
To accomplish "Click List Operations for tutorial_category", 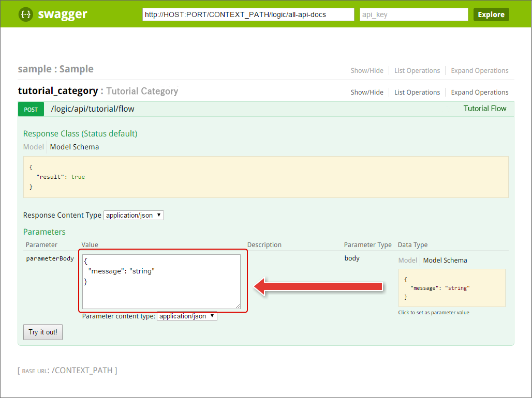I will [417, 92].
